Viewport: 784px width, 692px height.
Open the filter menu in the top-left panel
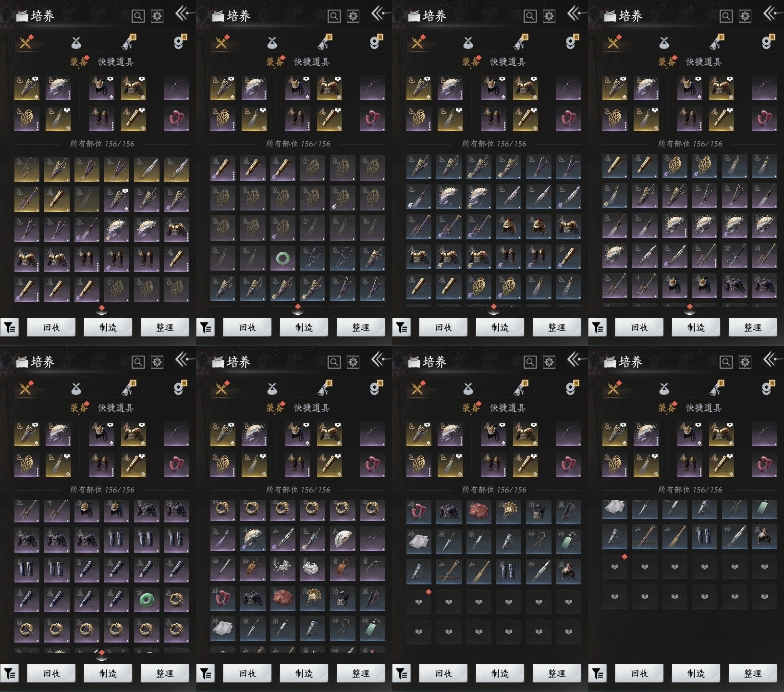pyautogui.click(x=10, y=328)
